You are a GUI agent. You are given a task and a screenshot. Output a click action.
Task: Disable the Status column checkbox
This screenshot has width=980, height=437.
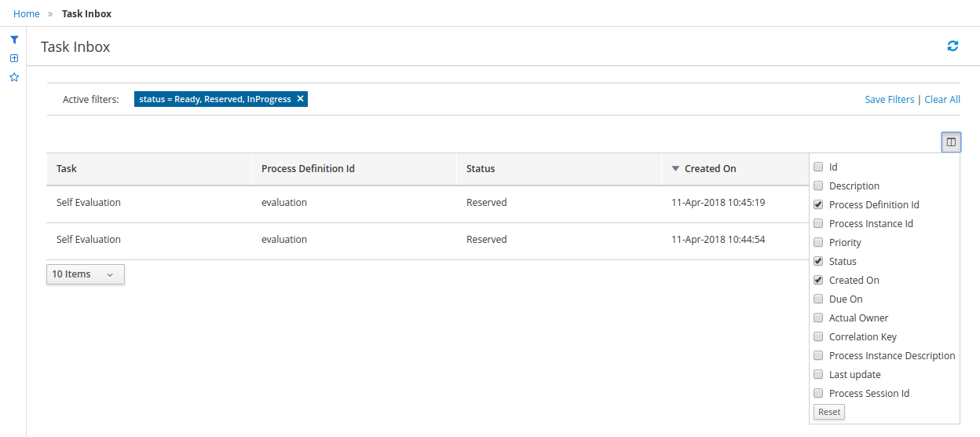818,262
